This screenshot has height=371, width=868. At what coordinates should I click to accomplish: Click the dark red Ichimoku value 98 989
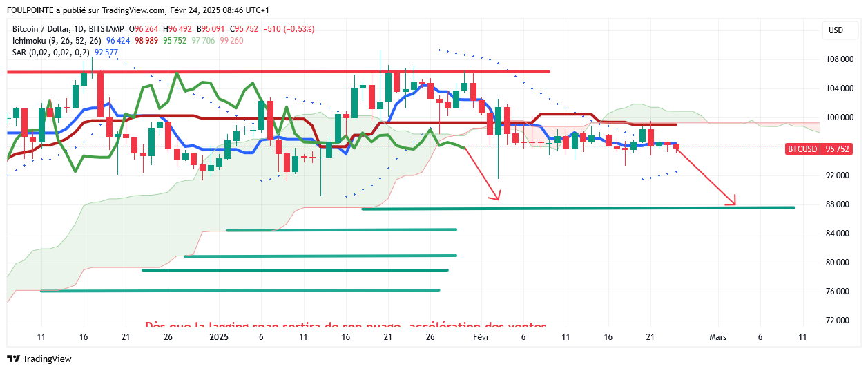(x=146, y=41)
